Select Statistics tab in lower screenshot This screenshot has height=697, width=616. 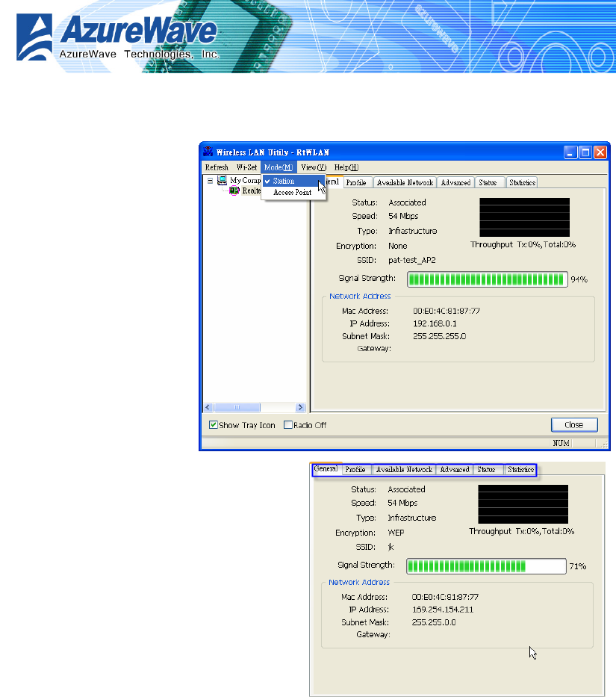coord(521,469)
